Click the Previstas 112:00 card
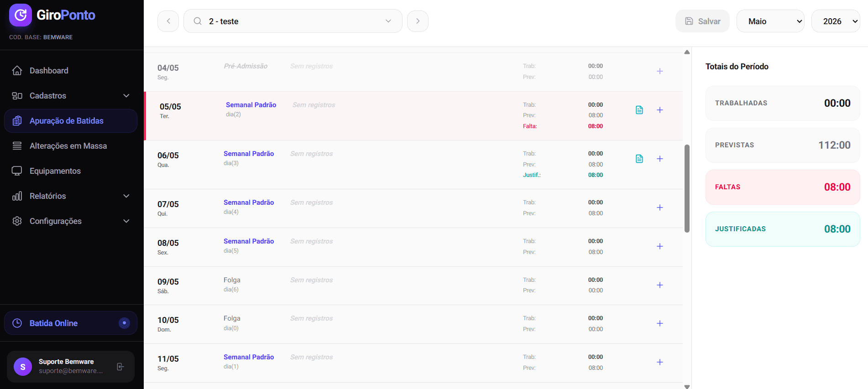 tap(783, 145)
